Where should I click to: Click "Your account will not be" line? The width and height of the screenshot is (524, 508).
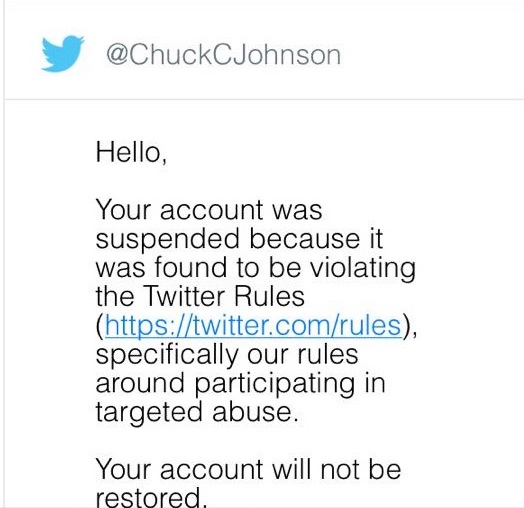coord(248,470)
